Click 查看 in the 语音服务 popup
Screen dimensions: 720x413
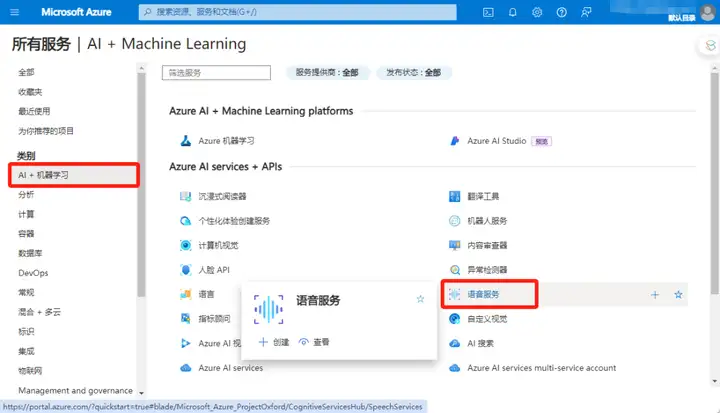click(x=314, y=342)
